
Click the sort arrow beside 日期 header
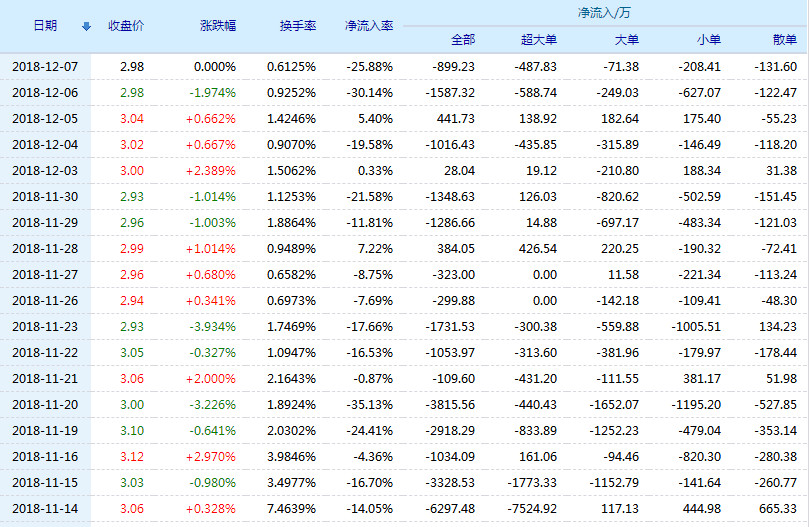[85, 26]
